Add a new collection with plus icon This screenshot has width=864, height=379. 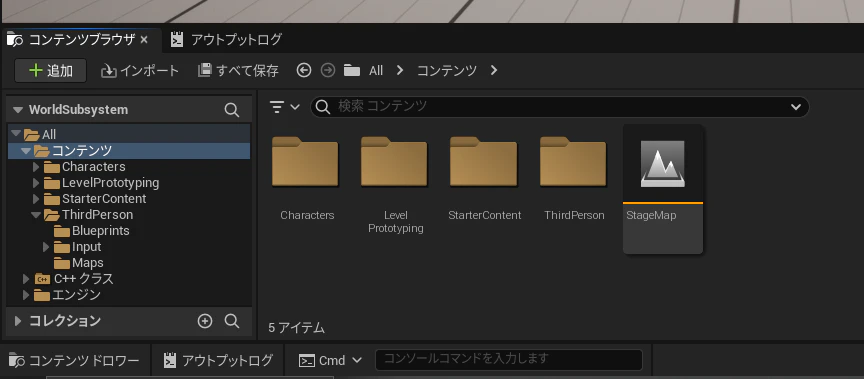(205, 321)
